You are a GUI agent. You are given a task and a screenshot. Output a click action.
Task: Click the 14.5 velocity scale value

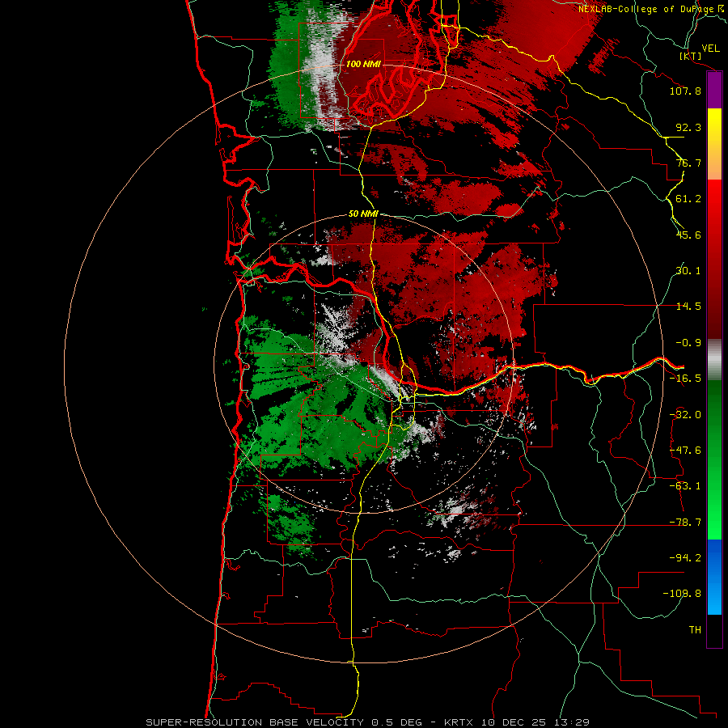(x=688, y=306)
